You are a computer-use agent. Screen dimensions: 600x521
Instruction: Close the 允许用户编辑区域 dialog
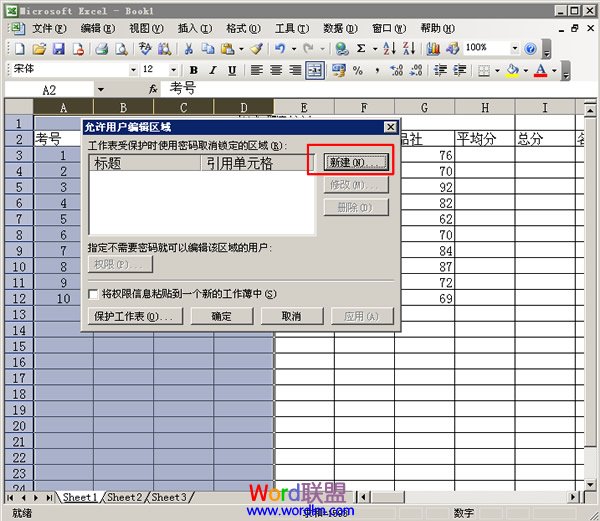pos(390,127)
